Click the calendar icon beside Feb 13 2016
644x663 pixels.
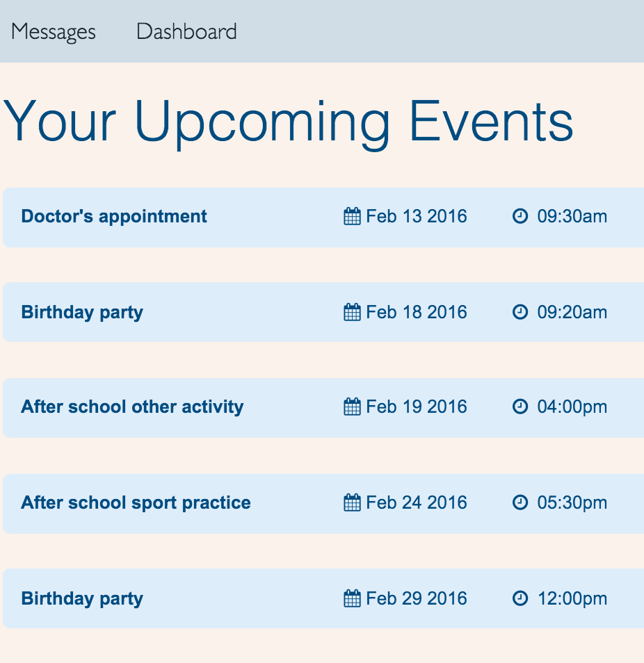pos(352,216)
